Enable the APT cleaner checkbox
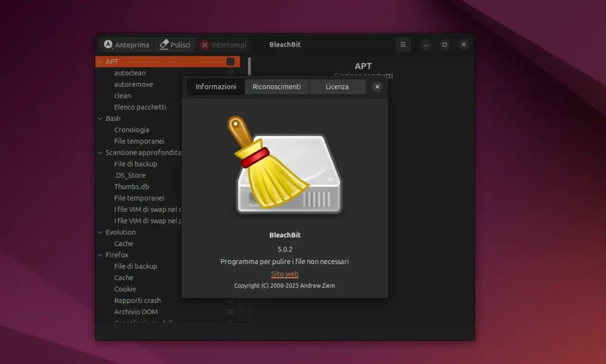 (x=231, y=61)
